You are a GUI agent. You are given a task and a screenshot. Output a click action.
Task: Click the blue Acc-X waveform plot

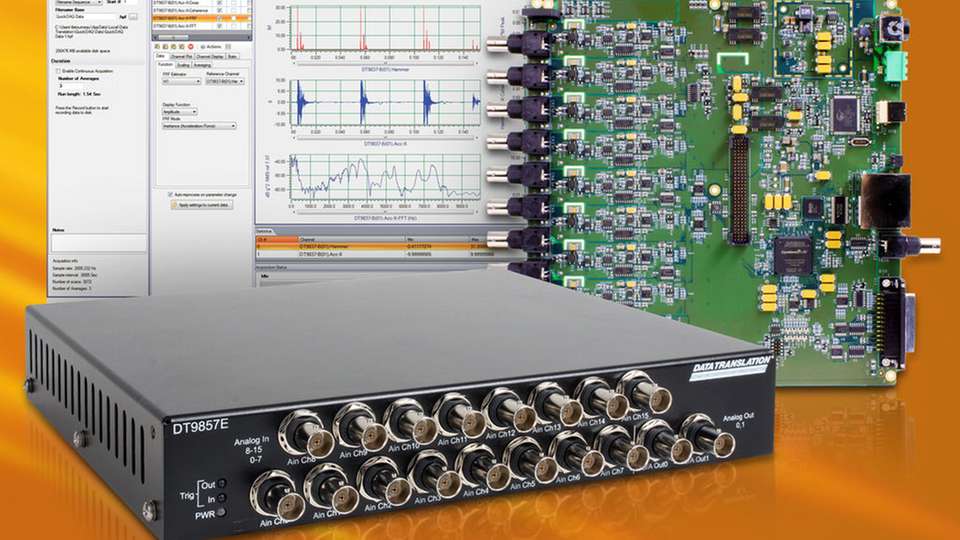pyautogui.click(x=384, y=102)
